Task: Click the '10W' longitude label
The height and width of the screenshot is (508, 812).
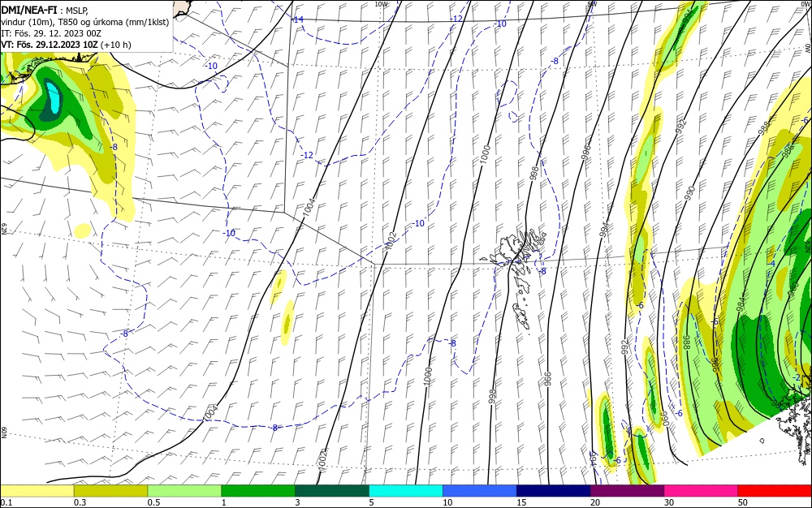Action: 381,4
